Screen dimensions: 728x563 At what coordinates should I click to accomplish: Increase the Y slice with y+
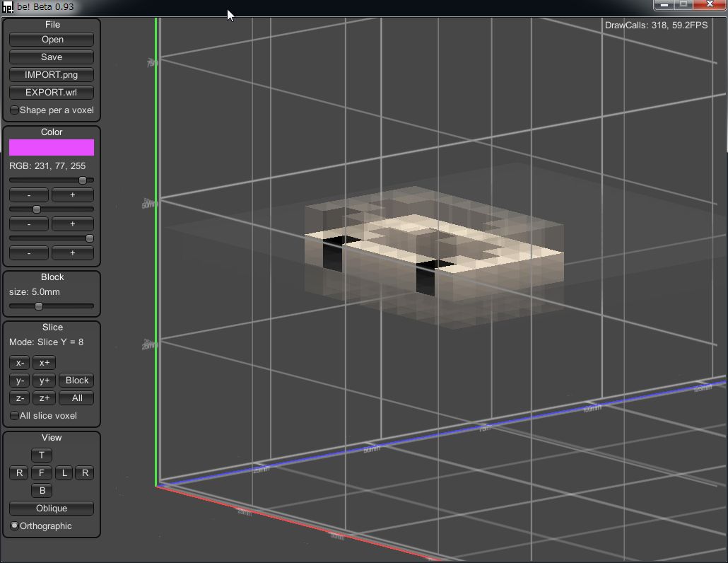tap(44, 381)
